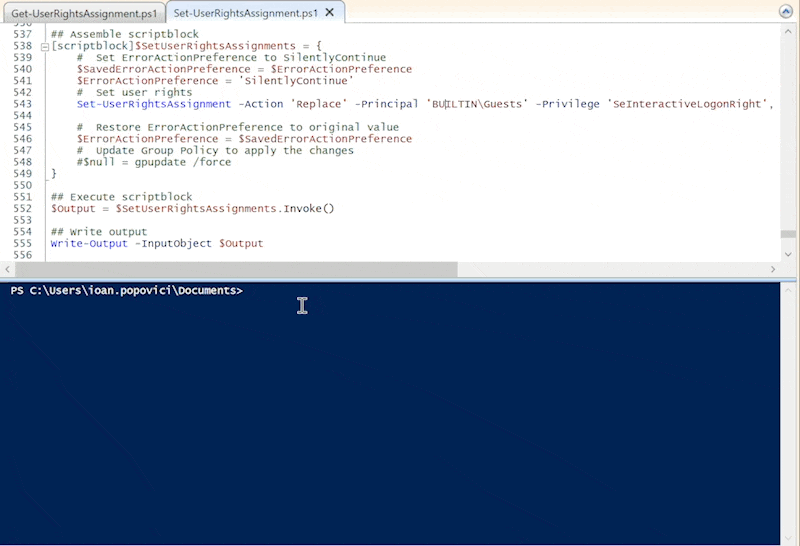
Task: Click the closing brace on line 549
Action: tap(54, 173)
